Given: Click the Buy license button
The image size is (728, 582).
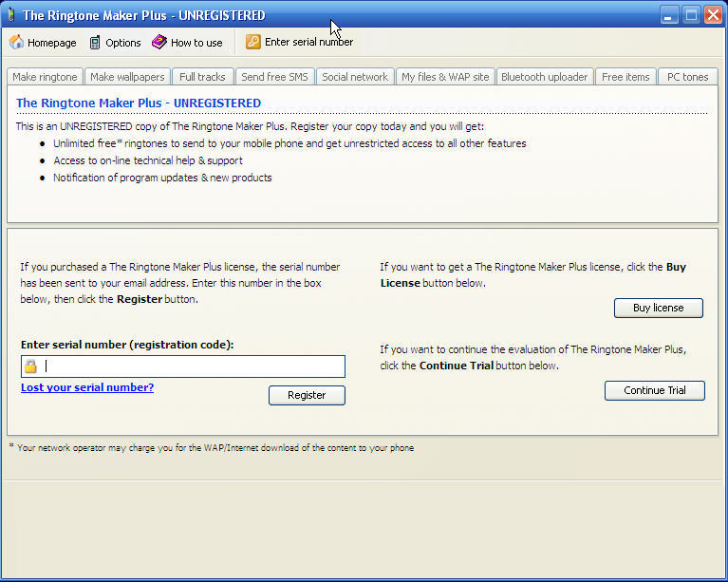Looking at the screenshot, I should click(x=659, y=308).
